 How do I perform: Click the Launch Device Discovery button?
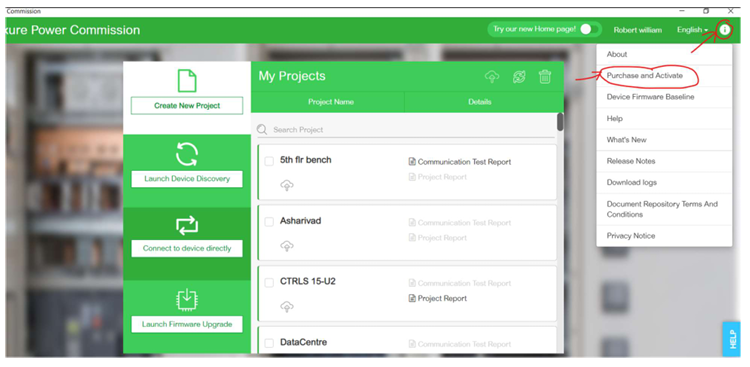[187, 179]
